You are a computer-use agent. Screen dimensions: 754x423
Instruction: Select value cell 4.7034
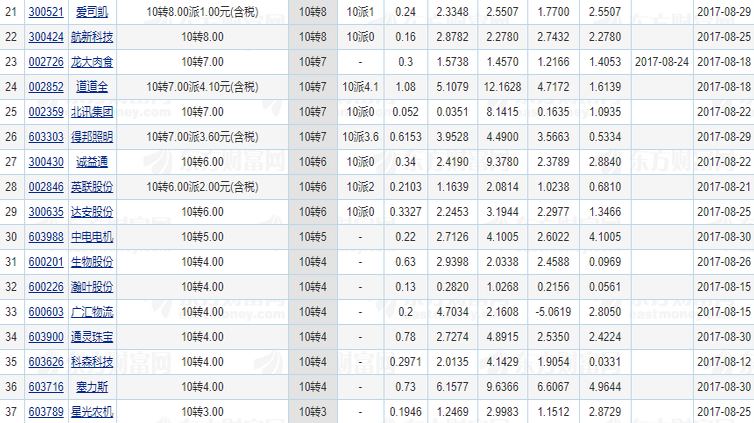(452, 312)
